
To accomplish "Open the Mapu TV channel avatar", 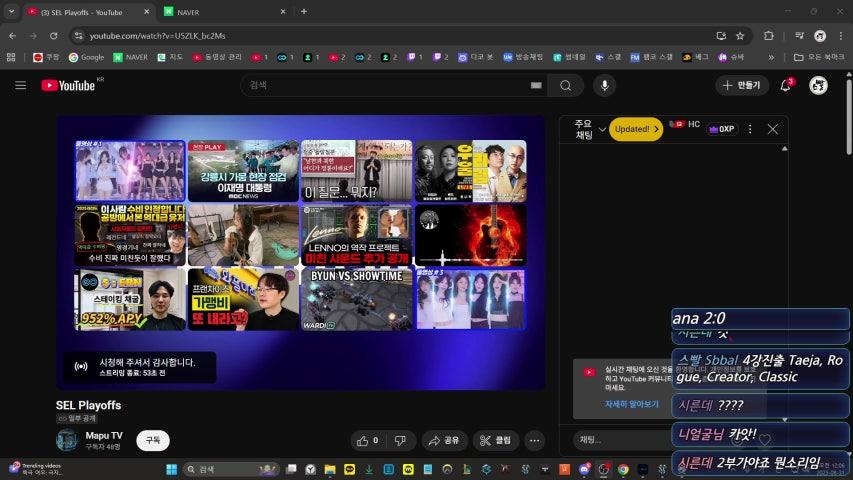I will (x=67, y=440).
